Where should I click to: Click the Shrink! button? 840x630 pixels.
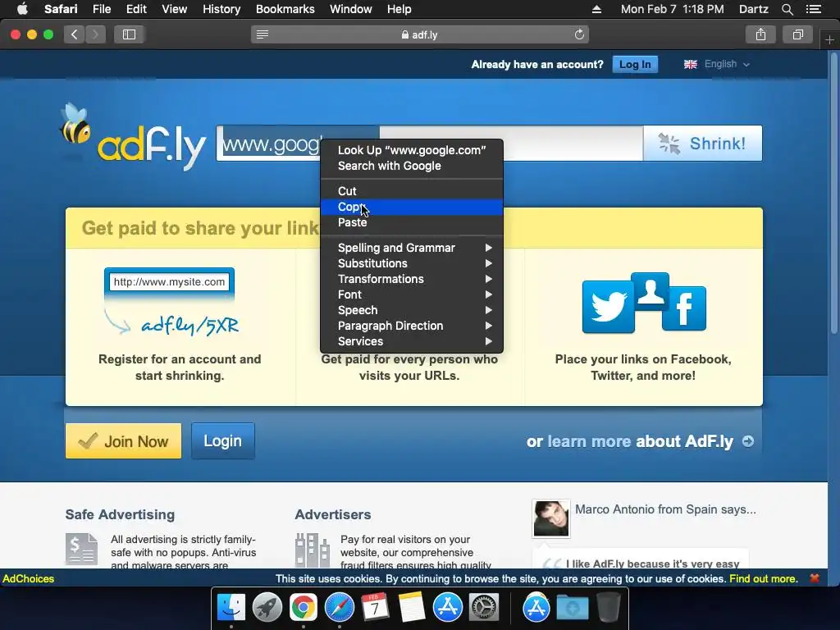(x=702, y=143)
